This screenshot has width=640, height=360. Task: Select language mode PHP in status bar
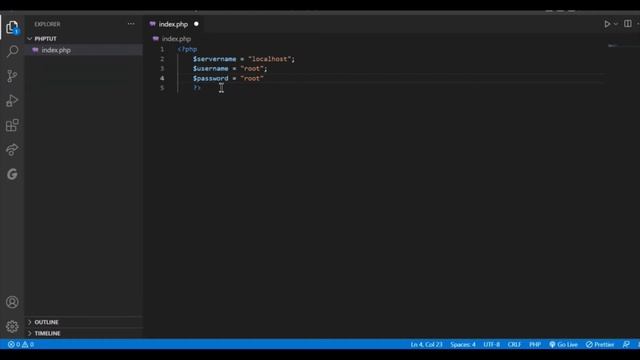[x=535, y=344]
